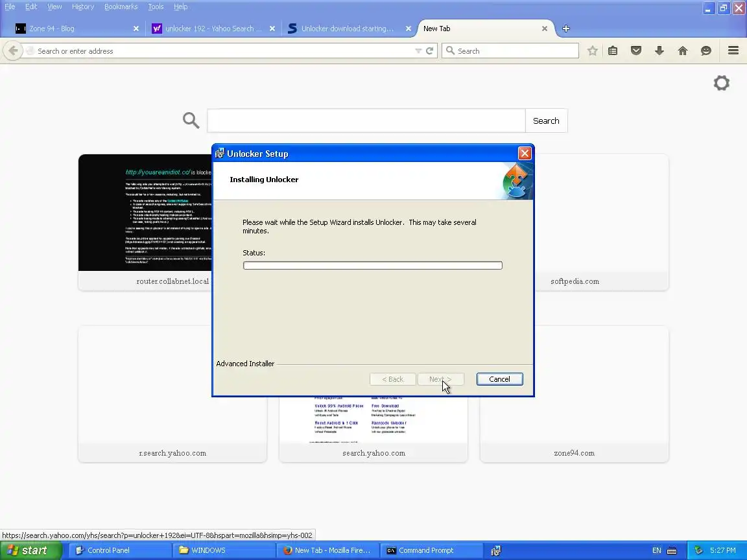Close the unlocker 192 Yahoo Search tab
The width and height of the screenshot is (747, 560).
[272, 29]
